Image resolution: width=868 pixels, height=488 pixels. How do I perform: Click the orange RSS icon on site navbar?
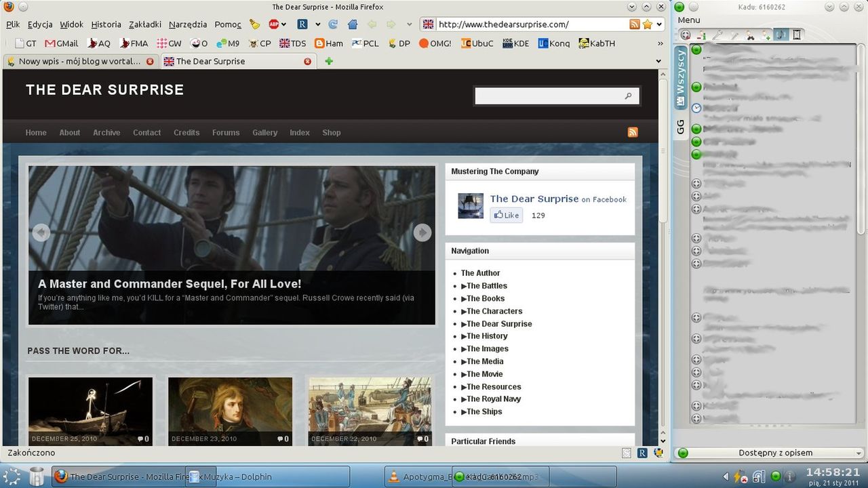(633, 132)
